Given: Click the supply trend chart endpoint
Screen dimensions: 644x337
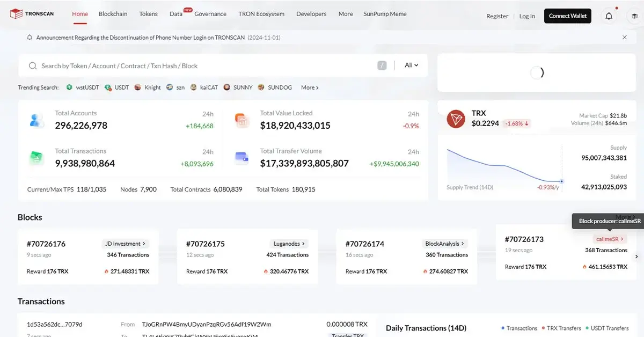Looking at the screenshot, I should [x=562, y=181].
